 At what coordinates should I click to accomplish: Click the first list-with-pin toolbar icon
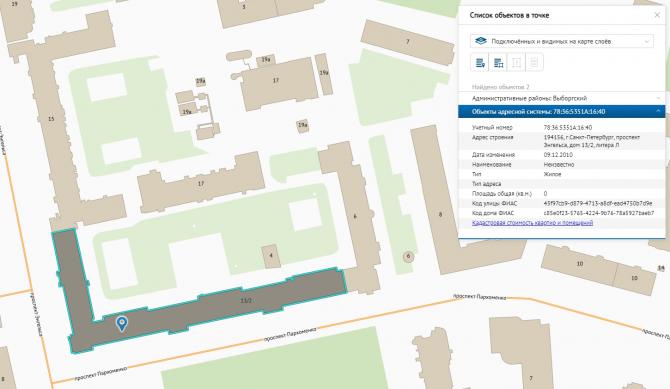click(x=480, y=63)
